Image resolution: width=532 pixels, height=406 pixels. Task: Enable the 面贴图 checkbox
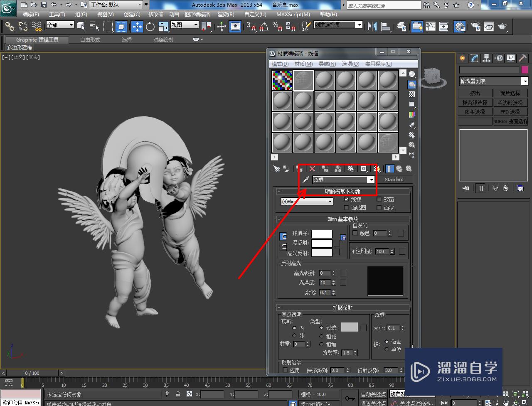coord(346,208)
